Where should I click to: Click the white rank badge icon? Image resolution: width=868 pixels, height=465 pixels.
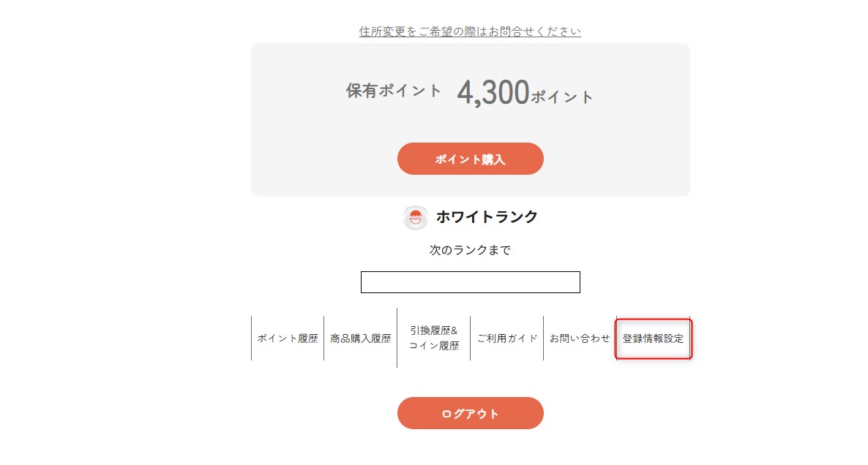coord(416,217)
